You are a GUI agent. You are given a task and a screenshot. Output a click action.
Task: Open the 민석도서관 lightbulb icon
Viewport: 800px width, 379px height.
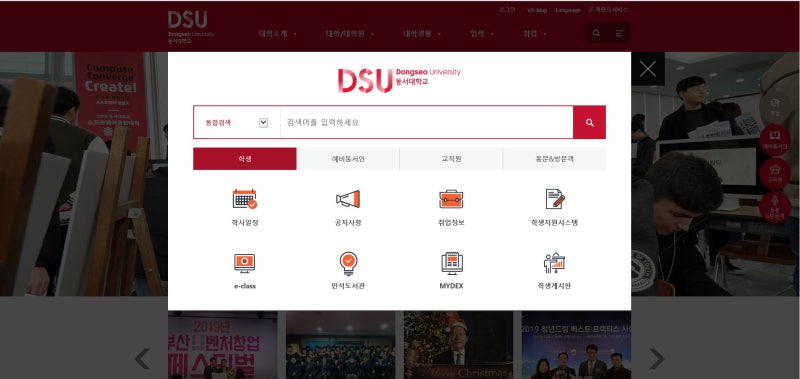pos(348,263)
